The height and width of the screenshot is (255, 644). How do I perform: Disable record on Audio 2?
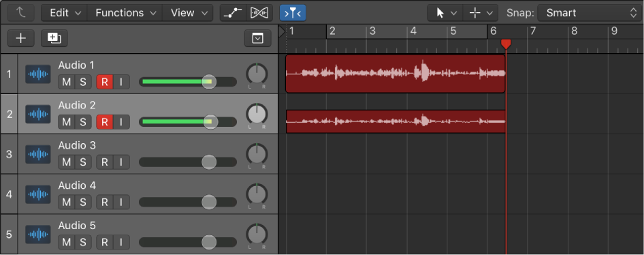[105, 122]
